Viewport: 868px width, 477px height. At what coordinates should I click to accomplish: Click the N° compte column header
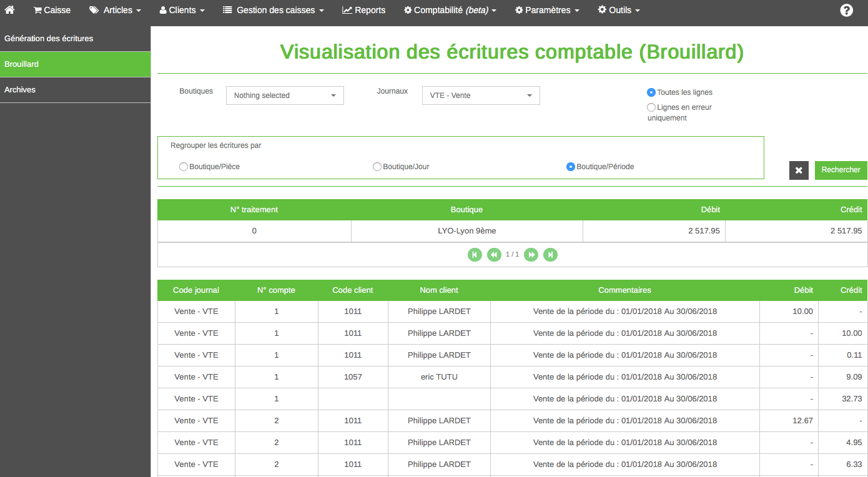276,290
